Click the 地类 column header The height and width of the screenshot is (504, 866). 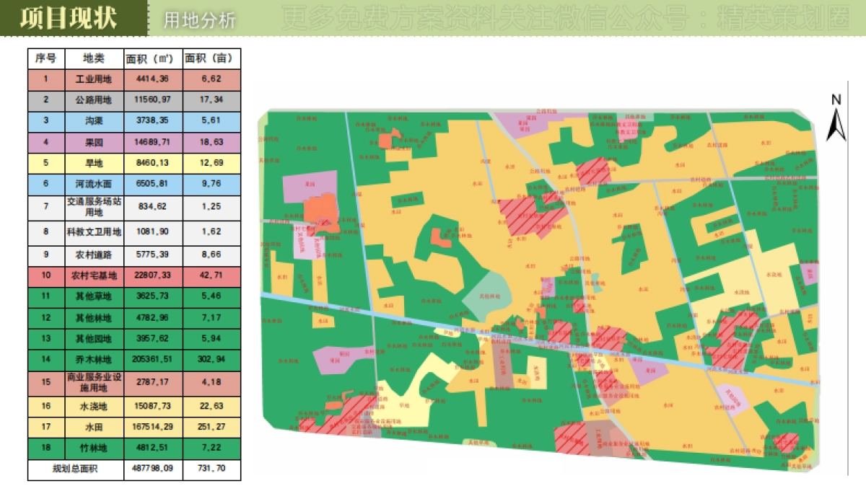(94, 58)
